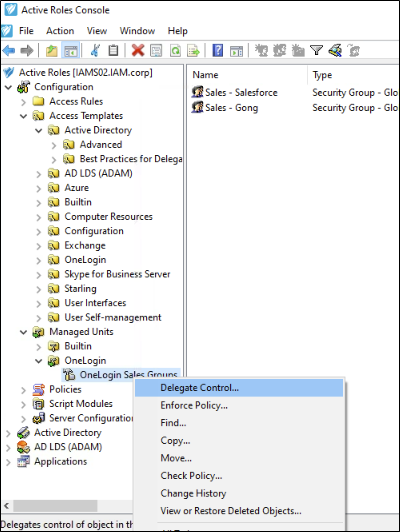This screenshot has height=532, width=400.
Task: Toggle the Show/Hide action pane icon
Action: 236,51
